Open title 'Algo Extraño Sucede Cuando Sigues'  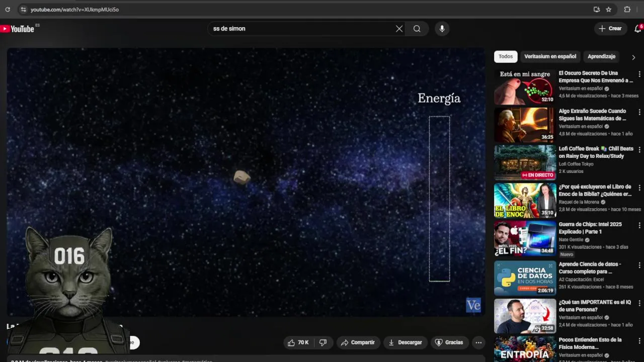click(593, 115)
